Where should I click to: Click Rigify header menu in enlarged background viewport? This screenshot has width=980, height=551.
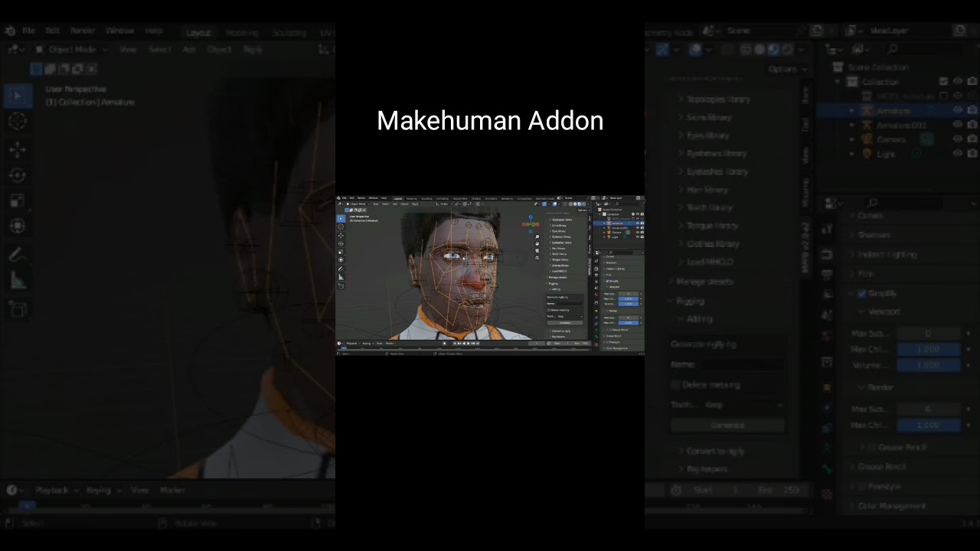[x=253, y=49]
